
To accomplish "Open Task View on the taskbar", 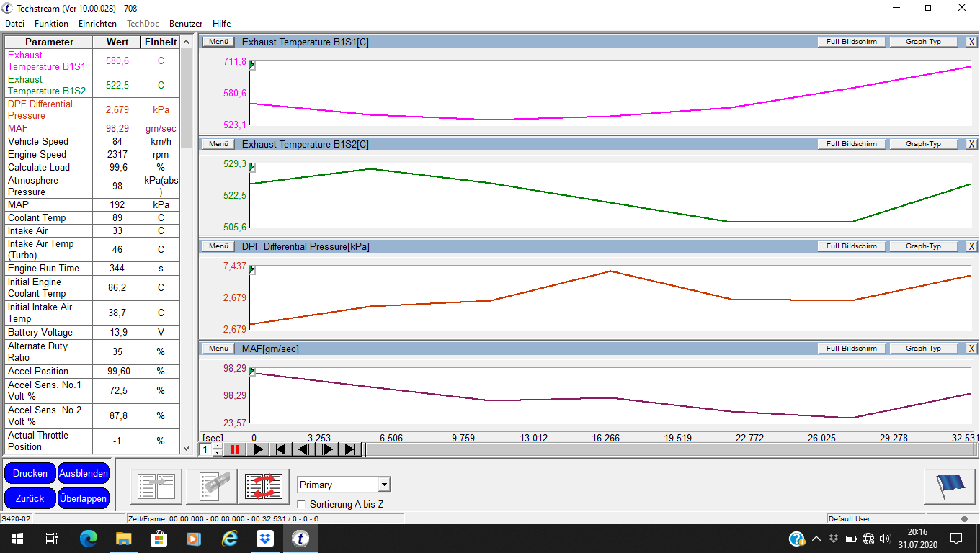I will click(x=52, y=538).
